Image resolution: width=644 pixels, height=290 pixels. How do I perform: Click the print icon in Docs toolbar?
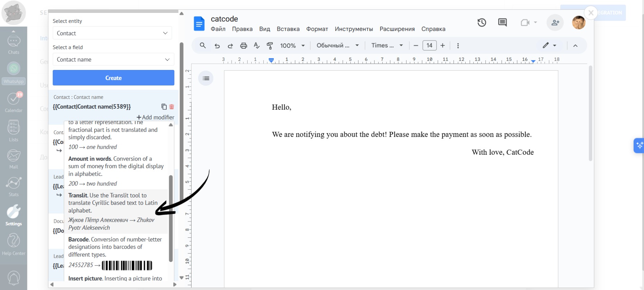pos(243,46)
